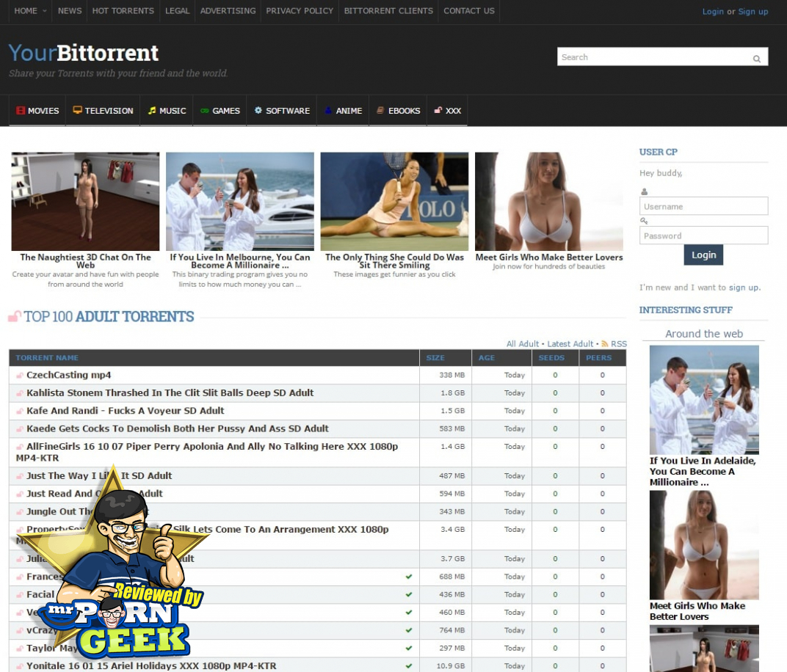Click the user icon above the Username field
Viewport: 787px width, 672px height.
(x=644, y=191)
